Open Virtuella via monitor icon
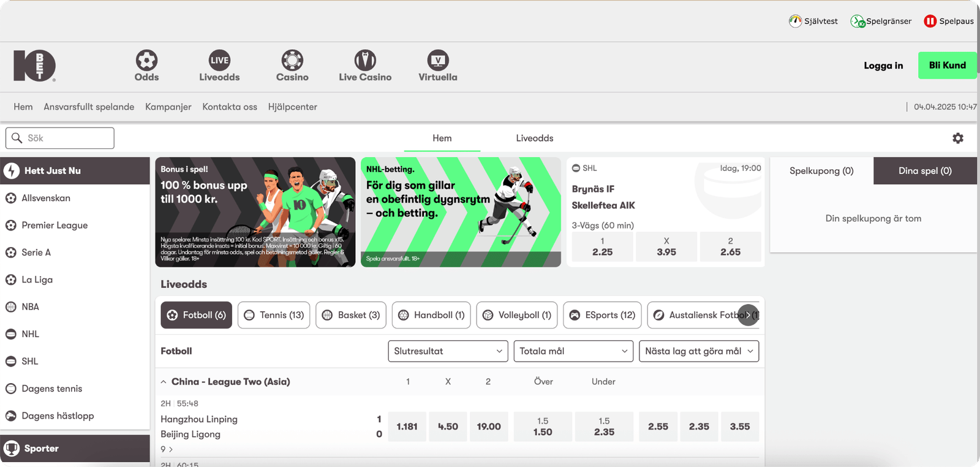The height and width of the screenshot is (467, 980). click(x=438, y=60)
